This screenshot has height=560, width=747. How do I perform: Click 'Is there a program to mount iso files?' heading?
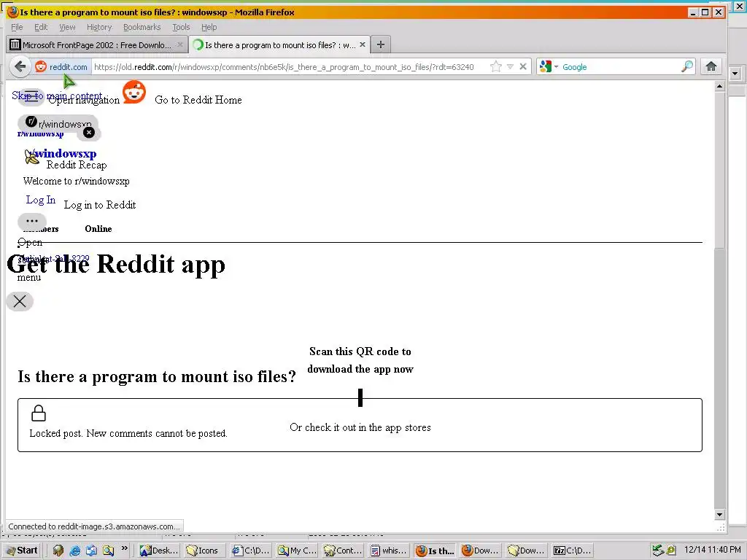[x=157, y=377]
